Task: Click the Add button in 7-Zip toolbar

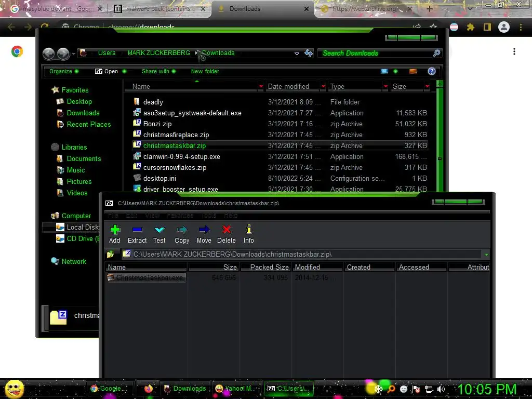Action: click(115, 234)
